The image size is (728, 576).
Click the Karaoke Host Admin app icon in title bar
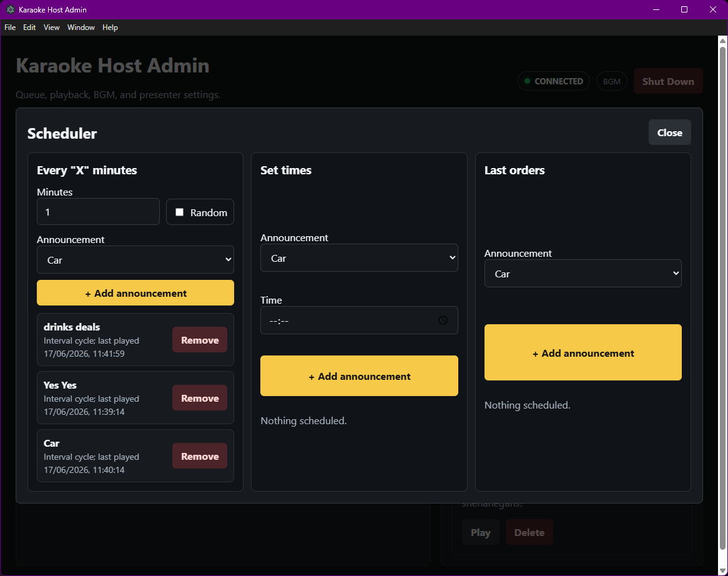coord(10,9)
